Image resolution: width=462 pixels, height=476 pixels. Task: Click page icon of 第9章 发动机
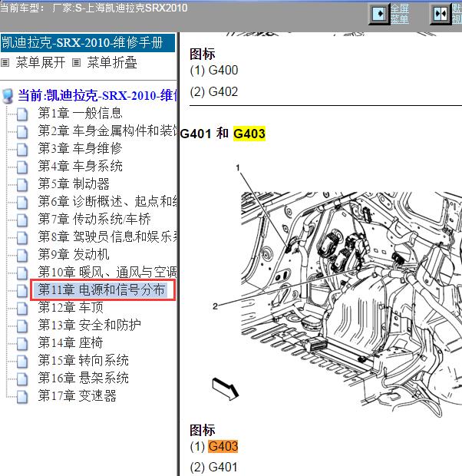coord(22,256)
